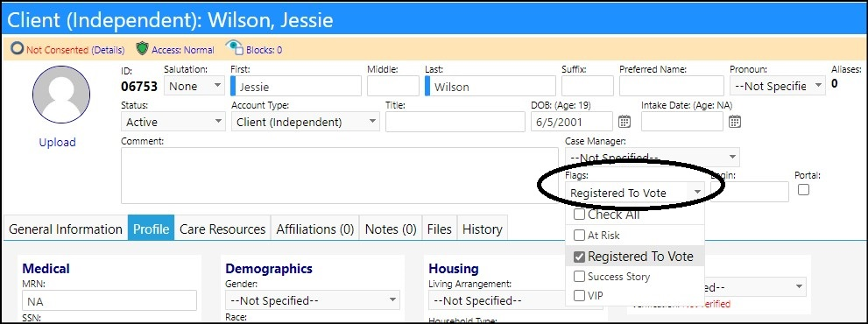The height and width of the screenshot is (324, 868).
Task: Open the Gender dropdown
Action: (312, 300)
